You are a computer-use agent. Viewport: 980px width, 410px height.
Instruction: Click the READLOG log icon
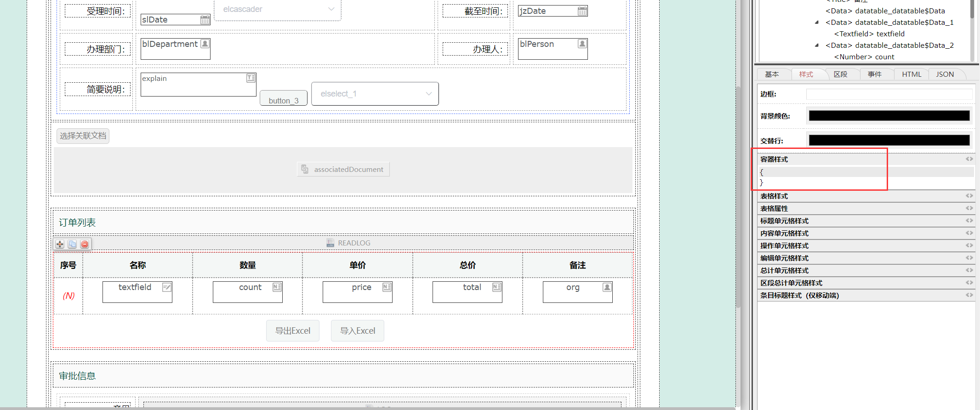(x=330, y=243)
